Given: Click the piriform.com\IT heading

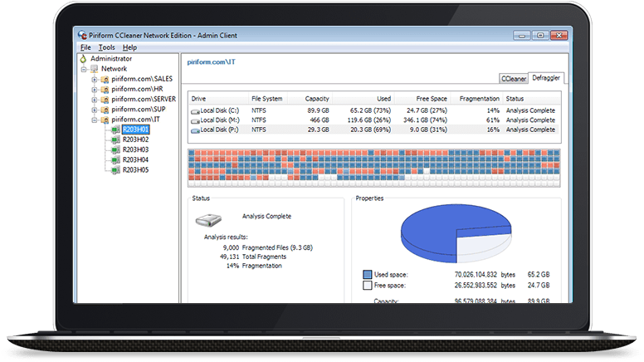Looking at the screenshot, I should coord(211,62).
